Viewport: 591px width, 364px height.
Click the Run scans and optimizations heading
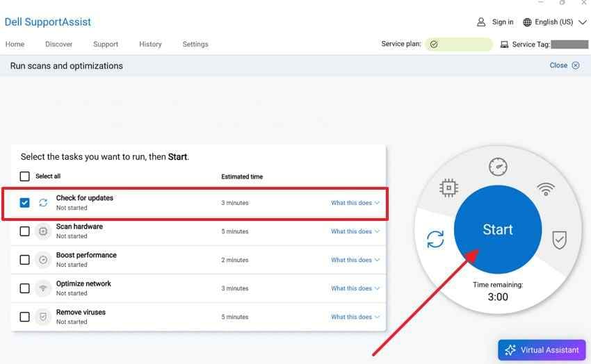66,66
